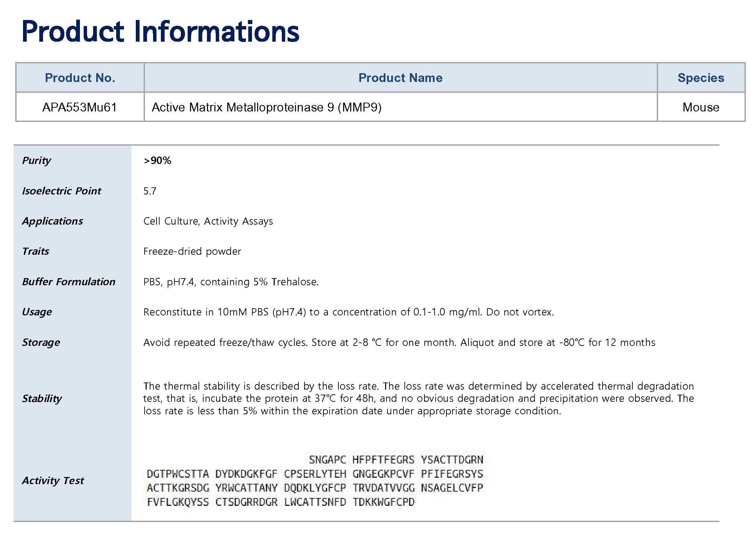This screenshot has height=560, width=756.
Task: Click the Stability label
Action: point(42,398)
